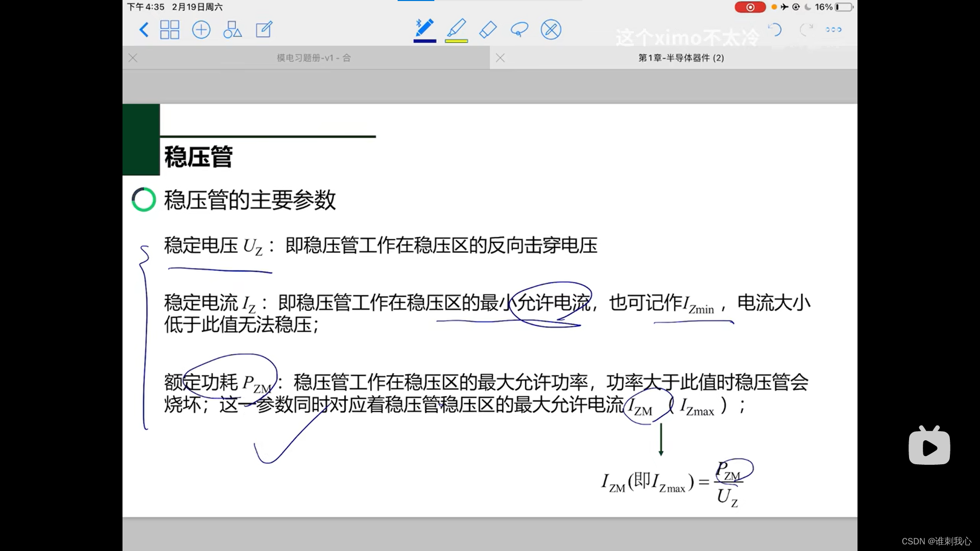Switch to tab 第1章-半导体器件 (2)
Viewport: 980px width, 551px height.
point(681,58)
